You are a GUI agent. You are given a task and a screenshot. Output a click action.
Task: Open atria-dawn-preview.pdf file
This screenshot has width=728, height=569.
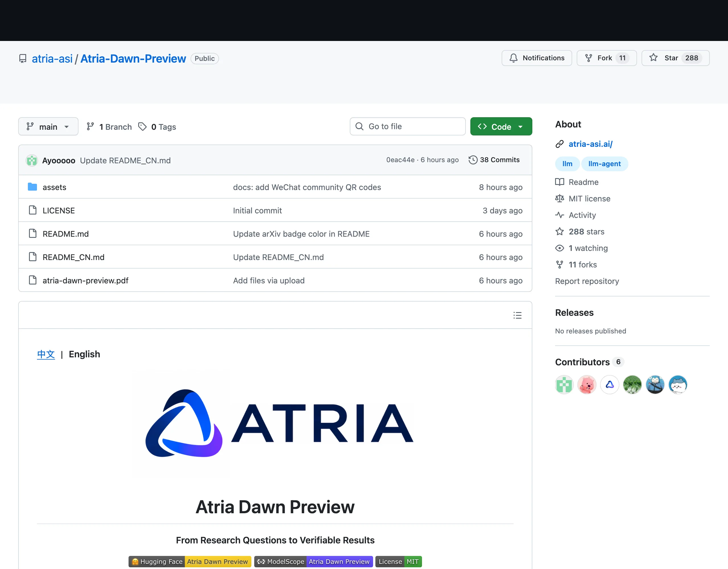point(85,281)
